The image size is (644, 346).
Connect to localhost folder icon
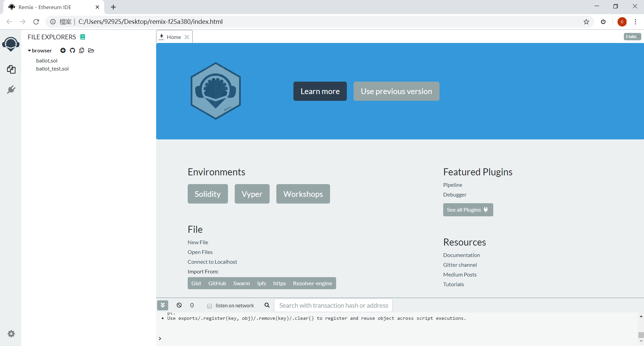pos(91,50)
